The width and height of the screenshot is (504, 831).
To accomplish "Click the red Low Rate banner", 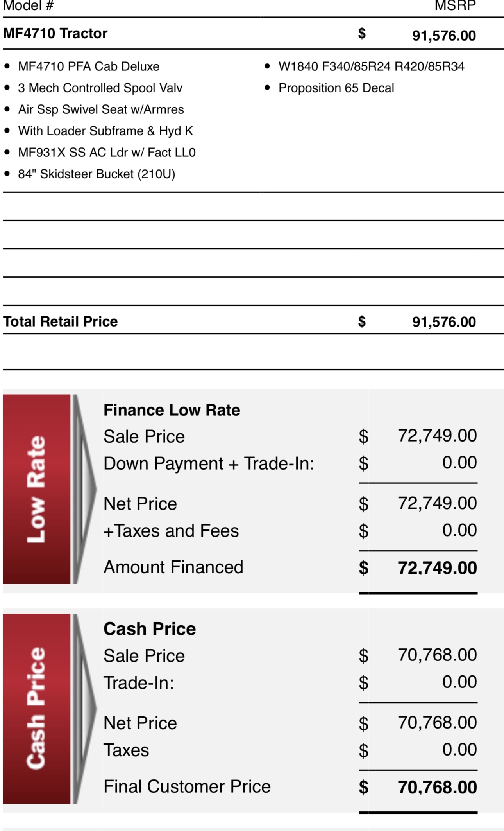I will (x=36, y=489).
